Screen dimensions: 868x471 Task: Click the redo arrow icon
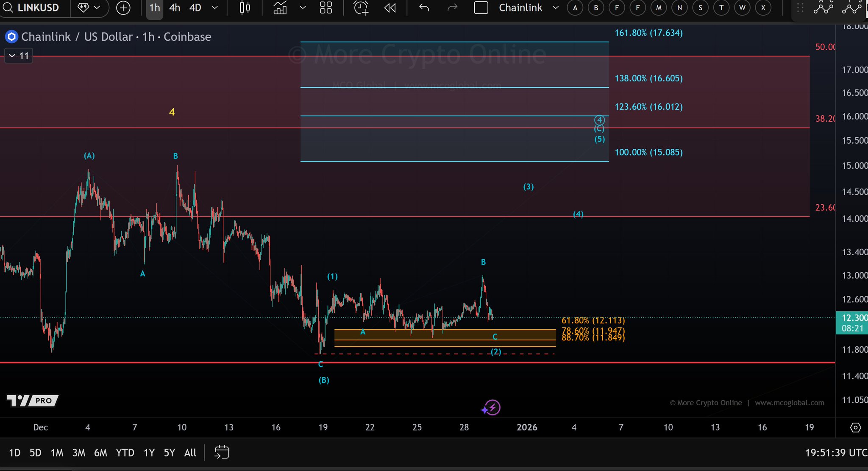tap(452, 8)
